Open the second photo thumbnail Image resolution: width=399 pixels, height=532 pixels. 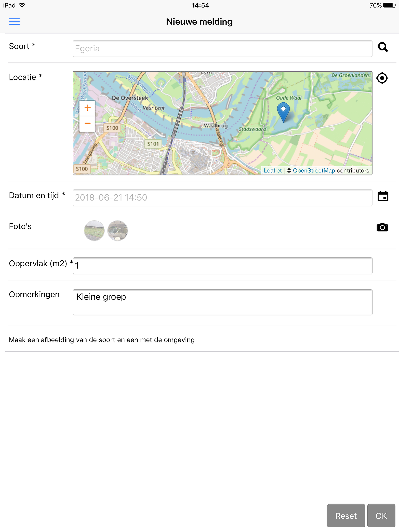click(117, 230)
